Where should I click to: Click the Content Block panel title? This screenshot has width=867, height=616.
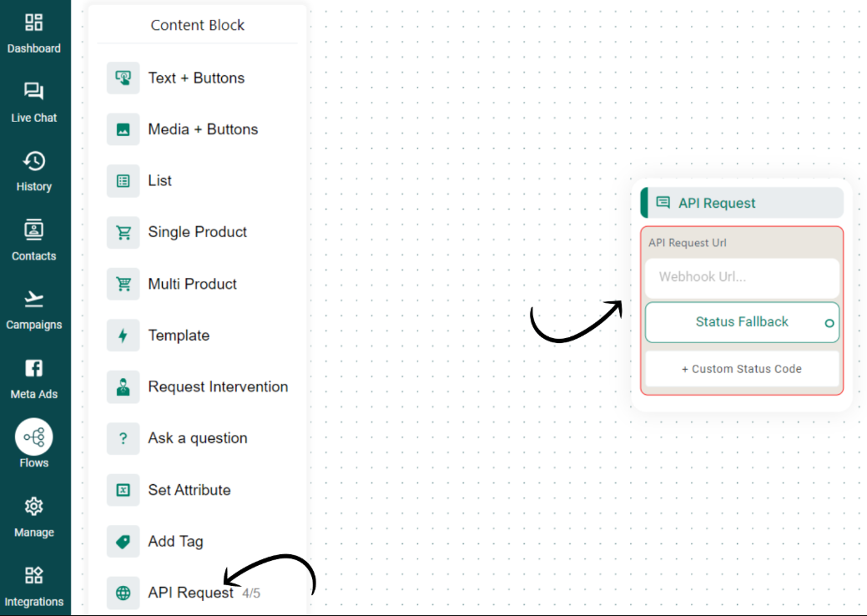tap(198, 25)
